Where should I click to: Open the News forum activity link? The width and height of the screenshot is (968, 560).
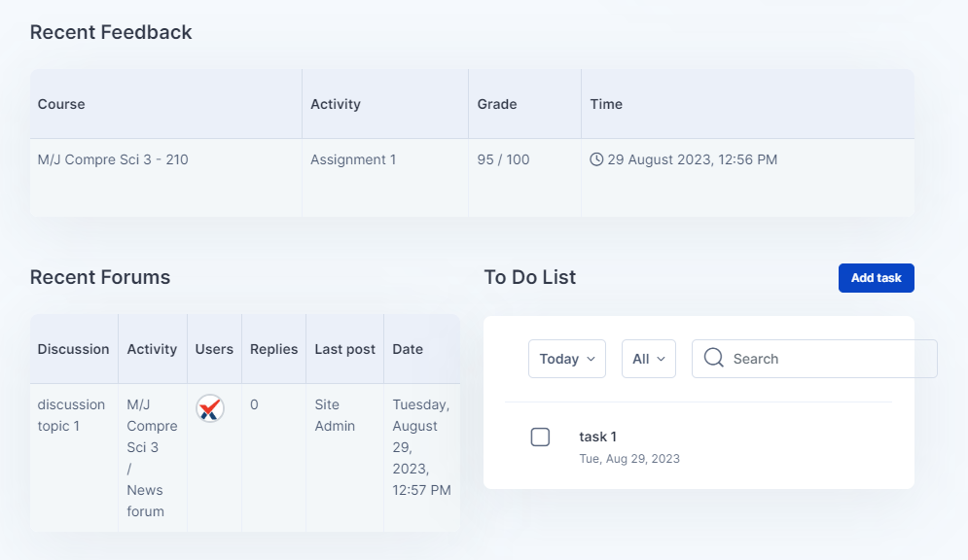(x=145, y=501)
